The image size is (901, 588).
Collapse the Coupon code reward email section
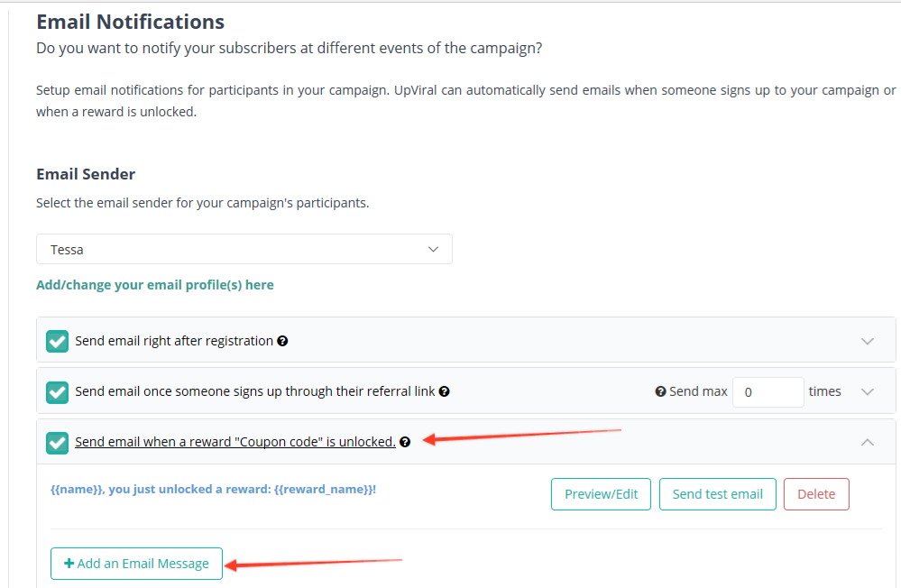click(868, 442)
